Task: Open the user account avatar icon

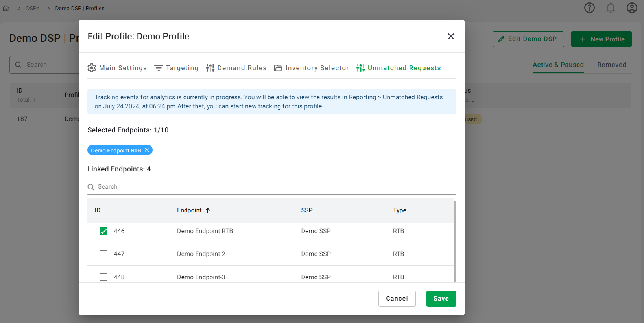Action: [632, 8]
